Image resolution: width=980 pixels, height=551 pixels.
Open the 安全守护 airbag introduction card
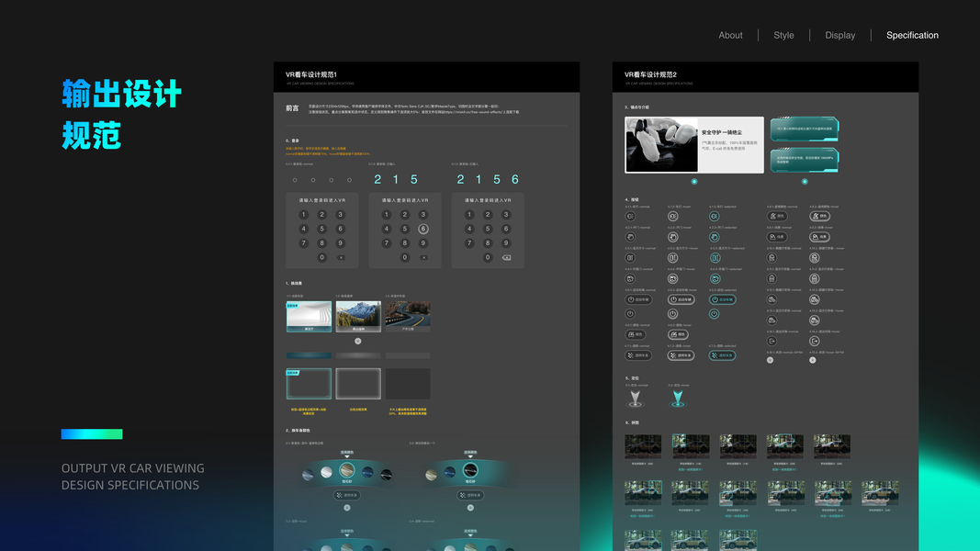pyautogui.click(x=693, y=145)
